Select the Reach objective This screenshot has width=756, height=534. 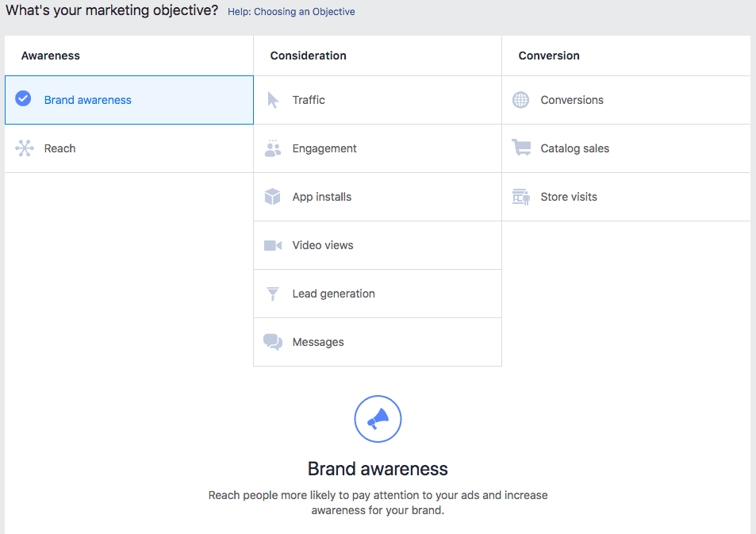tap(59, 148)
